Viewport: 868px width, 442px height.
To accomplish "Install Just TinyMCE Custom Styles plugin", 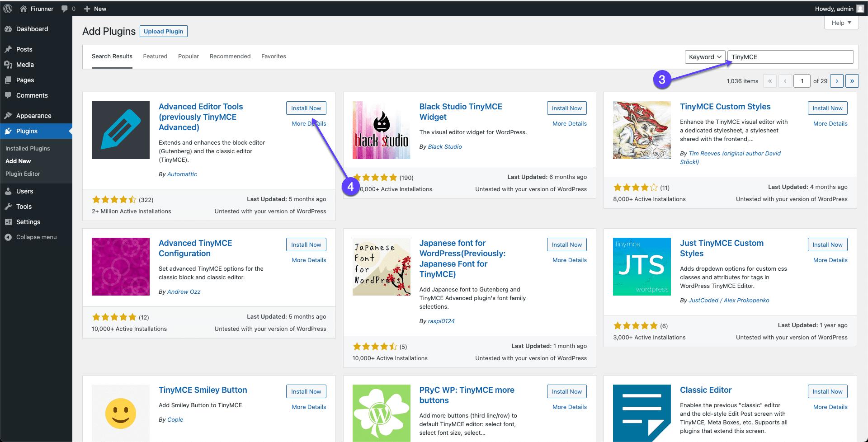I will (827, 245).
